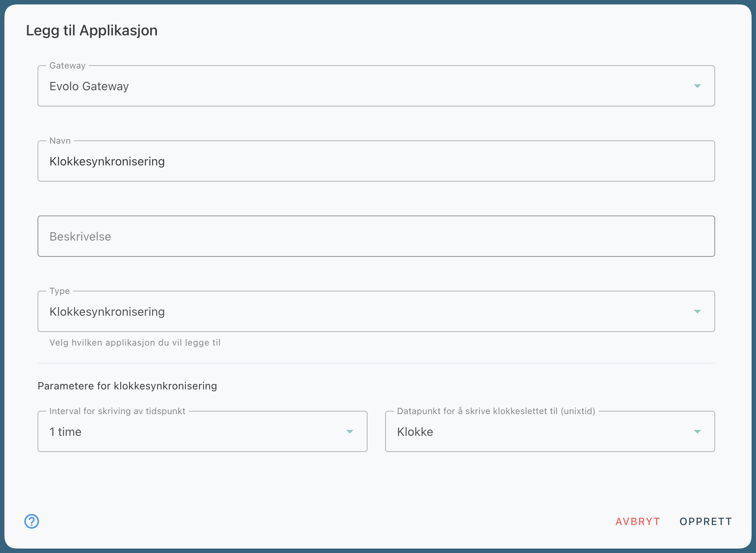Click the 'Datapunkt for å skrive klokkeslettet' label

point(496,411)
